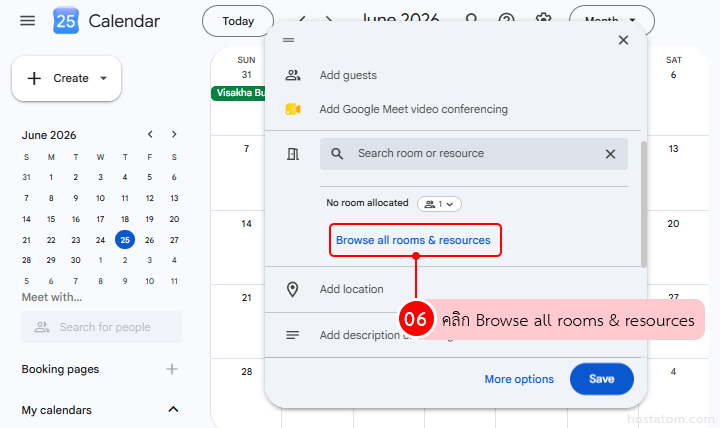Image resolution: width=720 pixels, height=428 pixels.
Task: Select June 17 in mini calendar
Action: [100, 219]
